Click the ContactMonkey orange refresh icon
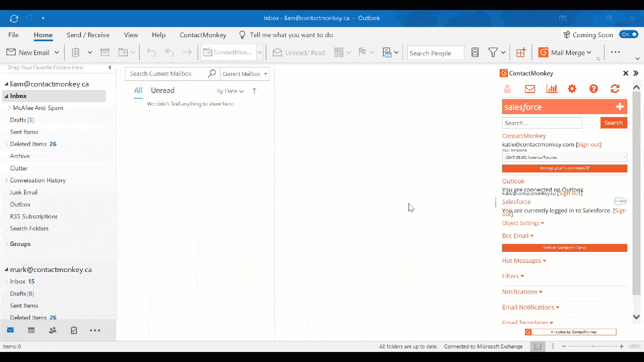This screenshot has width=644, height=362. point(615,89)
